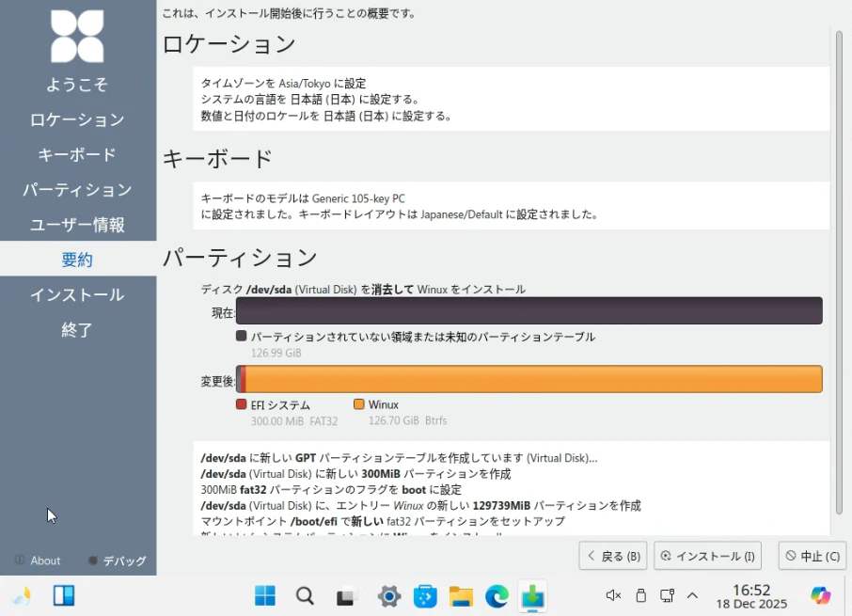Click the network display tray icon
This screenshot has width=852, height=616.
pyautogui.click(x=668, y=595)
